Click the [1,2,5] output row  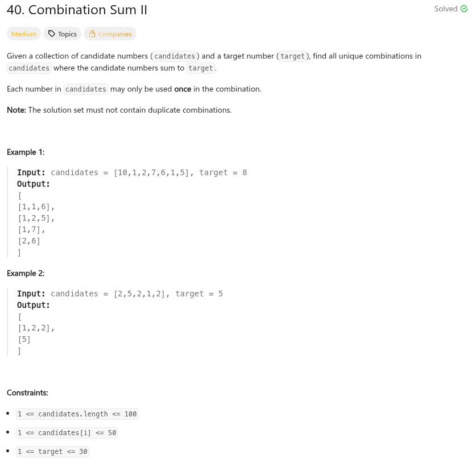click(36, 218)
